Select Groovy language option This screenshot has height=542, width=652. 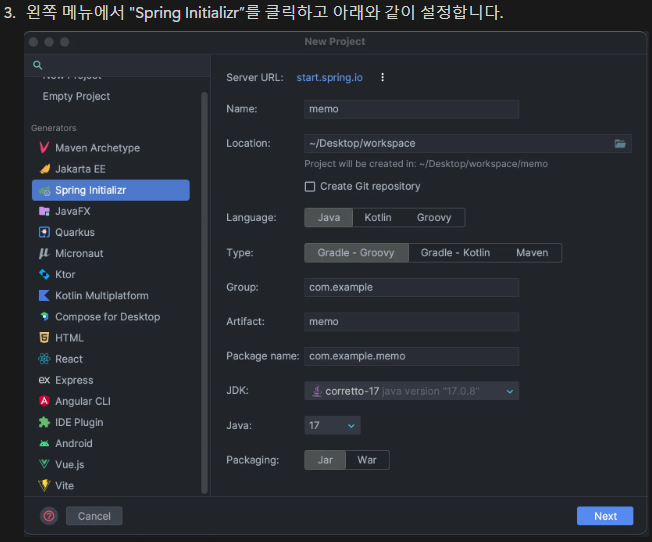pos(434,218)
